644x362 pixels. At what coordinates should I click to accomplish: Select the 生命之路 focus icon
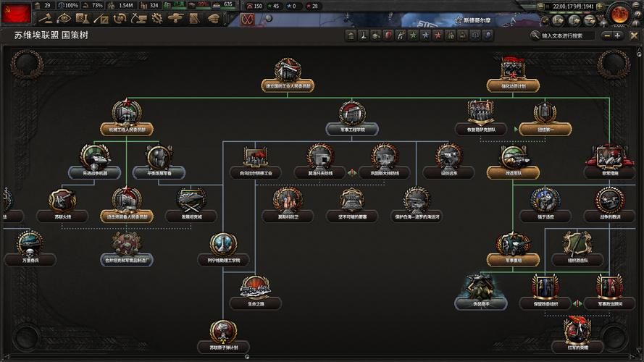(x=256, y=287)
